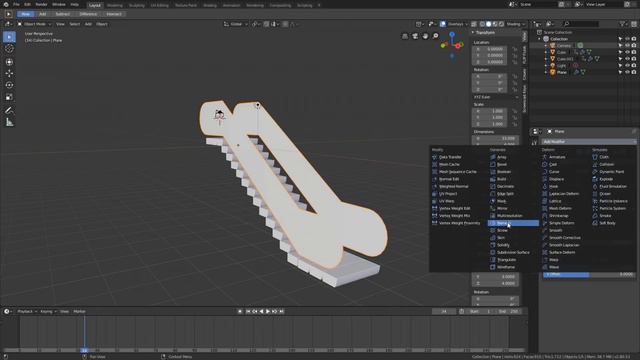Toggle Overlays display button
Viewport: 640px width, 360px height.
[443, 24]
